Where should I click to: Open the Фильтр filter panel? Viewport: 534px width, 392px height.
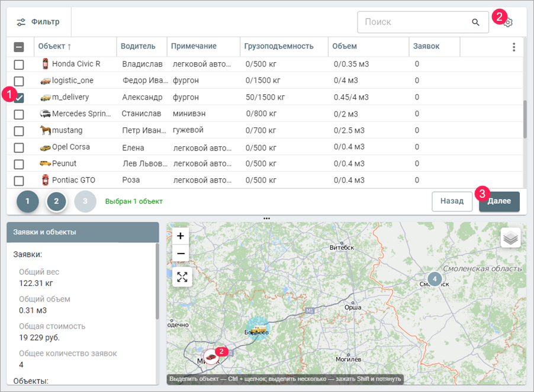coord(38,23)
